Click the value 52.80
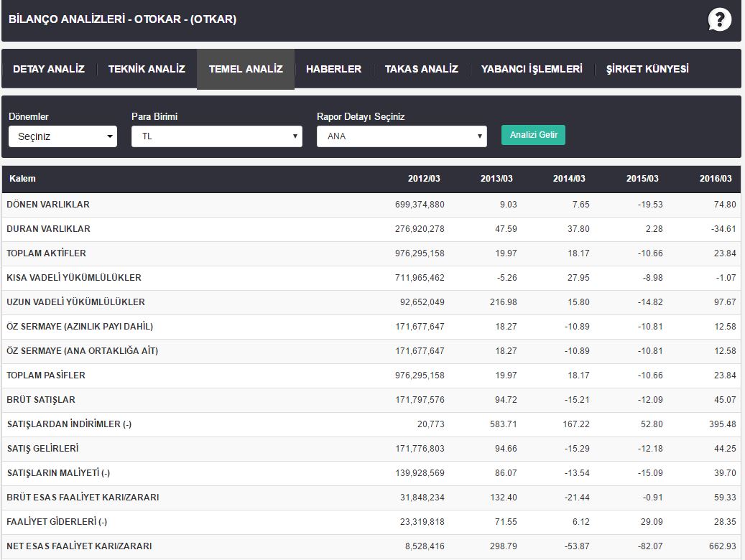The height and width of the screenshot is (560, 745). pos(652,424)
